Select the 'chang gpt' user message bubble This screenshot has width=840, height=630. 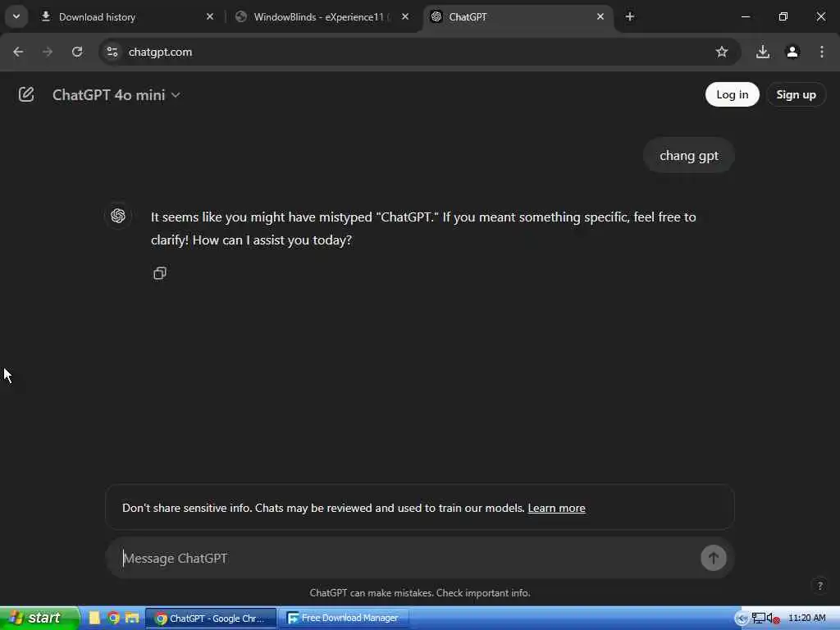click(688, 156)
